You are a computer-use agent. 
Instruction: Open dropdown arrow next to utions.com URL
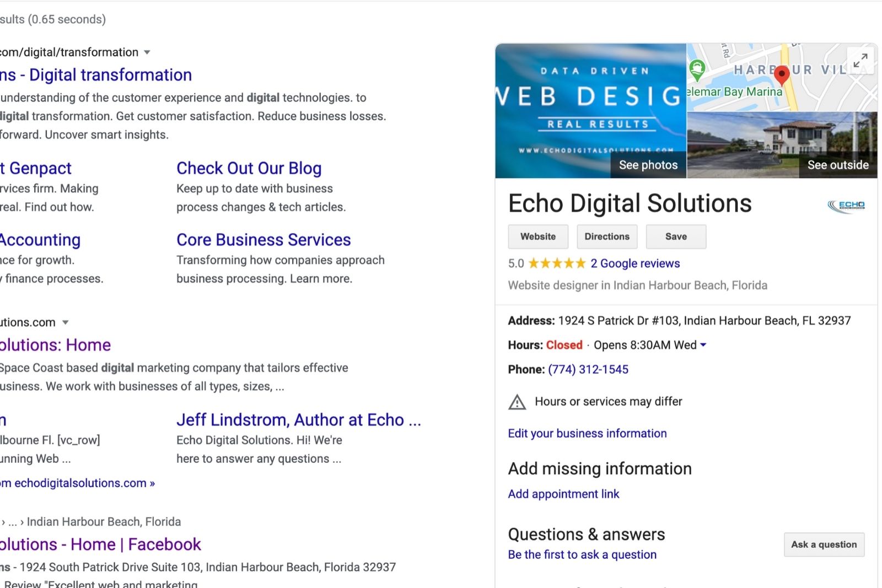click(x=66, y=322)
